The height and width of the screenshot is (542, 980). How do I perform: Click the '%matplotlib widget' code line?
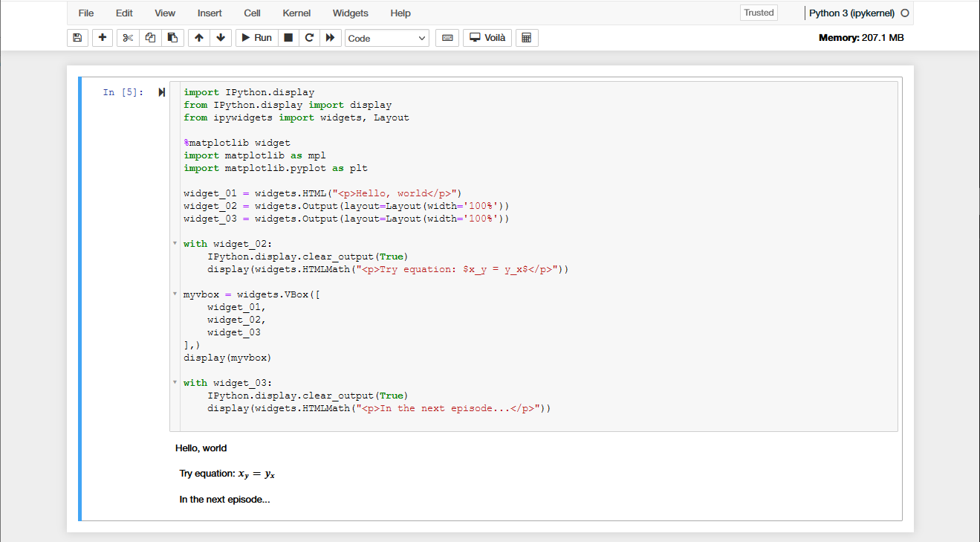point(237,143)
